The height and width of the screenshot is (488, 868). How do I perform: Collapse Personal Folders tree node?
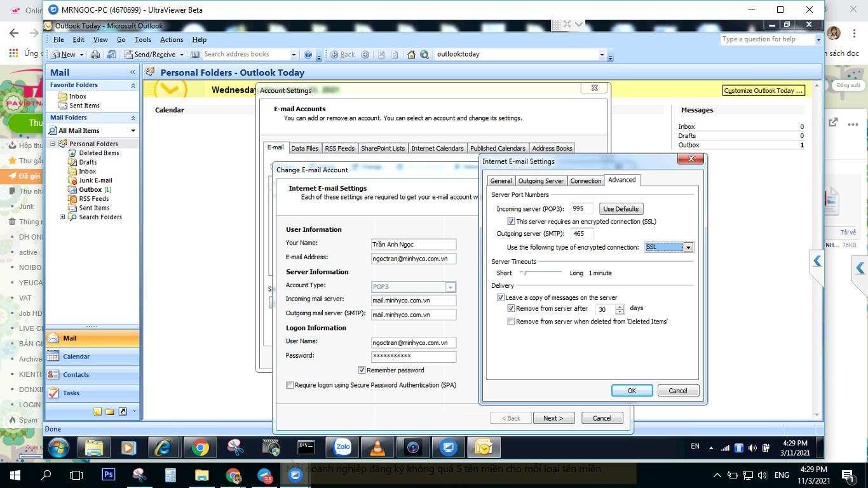(53, 144)
